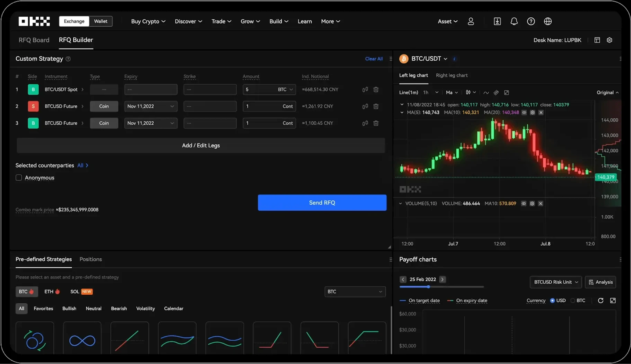This screenshot has width=631, height=364.
Task: Open the candlestick chart type icon
Action: pyautogui.click(x=469, y=92)
